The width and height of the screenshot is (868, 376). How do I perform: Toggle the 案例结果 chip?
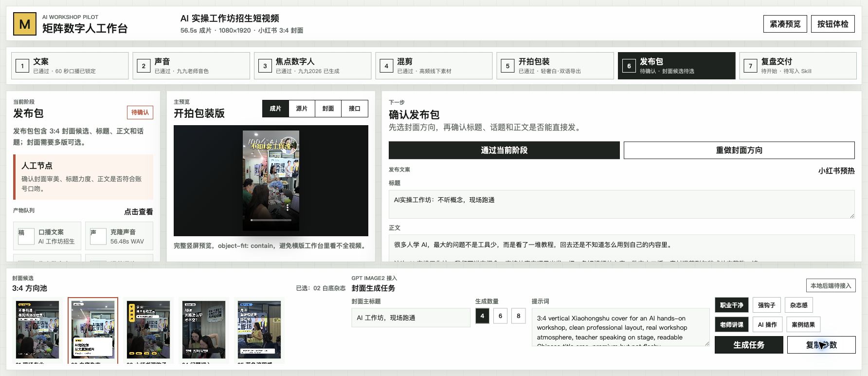(803, 325)
